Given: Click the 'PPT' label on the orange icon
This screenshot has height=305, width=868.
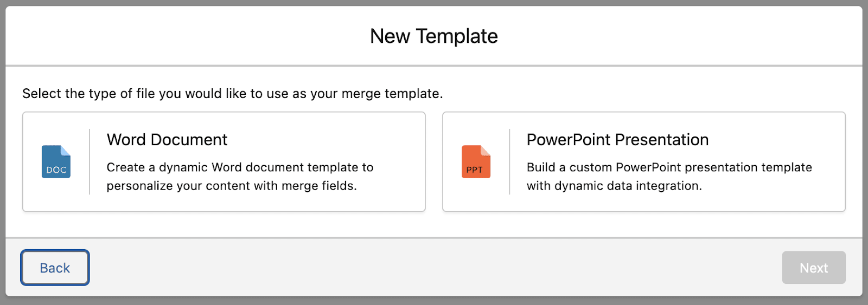Looking at the screenshot, I should (474, 170).
